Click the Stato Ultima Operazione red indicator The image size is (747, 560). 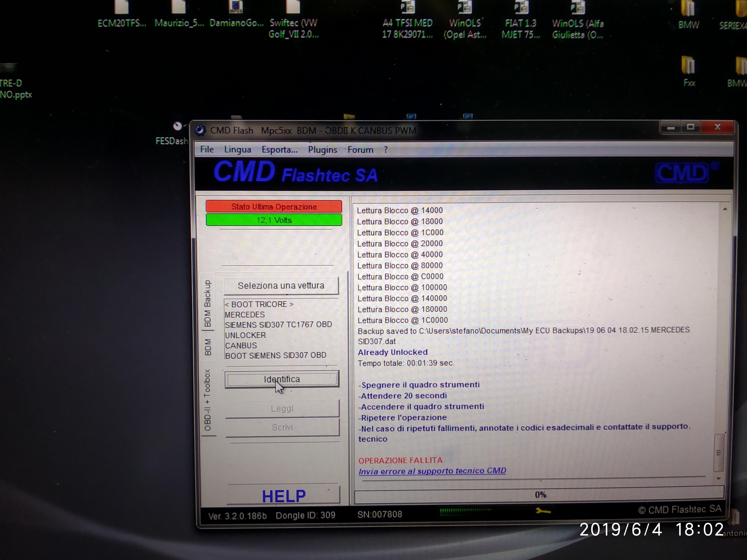click(274, 207)
